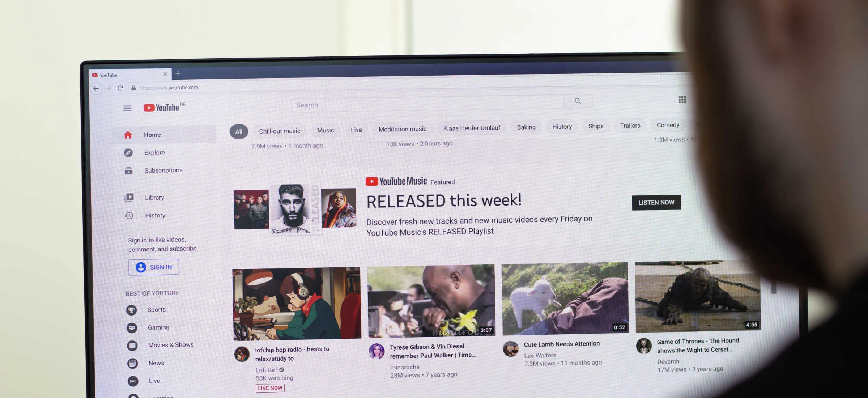Click the YouTube Music logo in banner
Image resolution: width=868 pixels, height=398 pixels.
[396, 181]
